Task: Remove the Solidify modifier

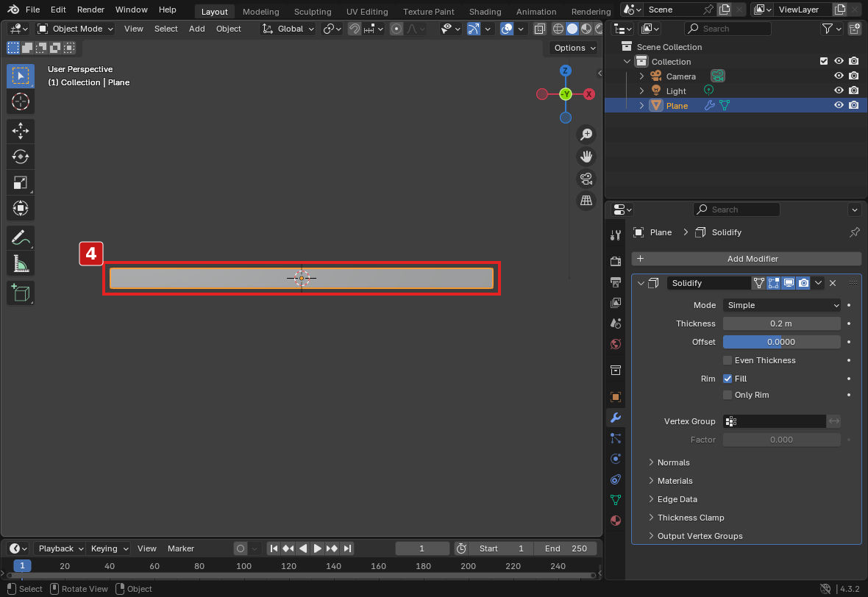Action: coord(833,283)
